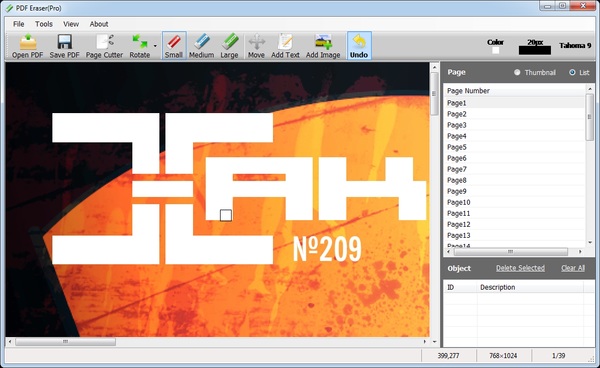Select Page4 in the list

[x=514, y=136]
